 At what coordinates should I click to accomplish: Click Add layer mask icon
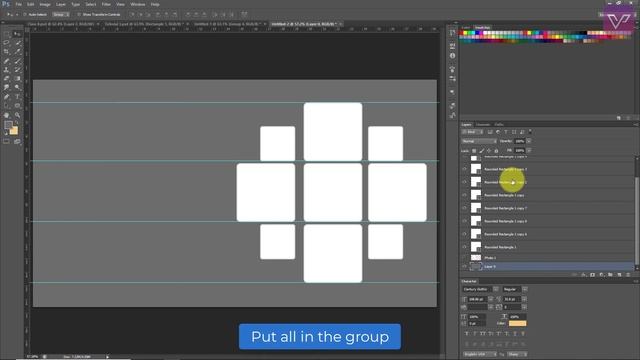pyautogui.click(x=593, y=275)
